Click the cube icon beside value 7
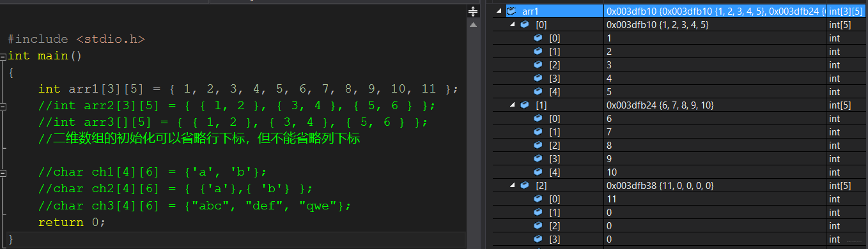Screen dimensions: 868x249 538,132
